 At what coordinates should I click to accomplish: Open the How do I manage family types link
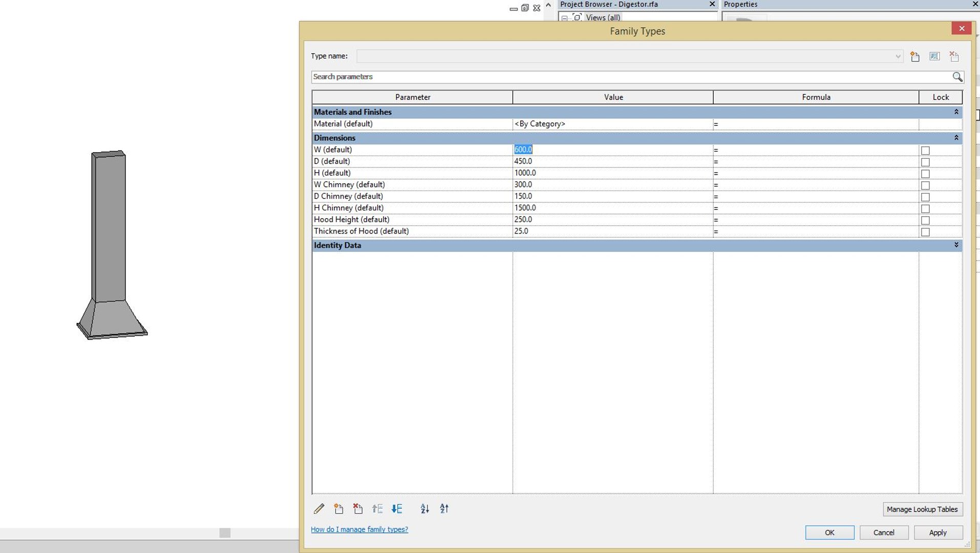(359, 529)
